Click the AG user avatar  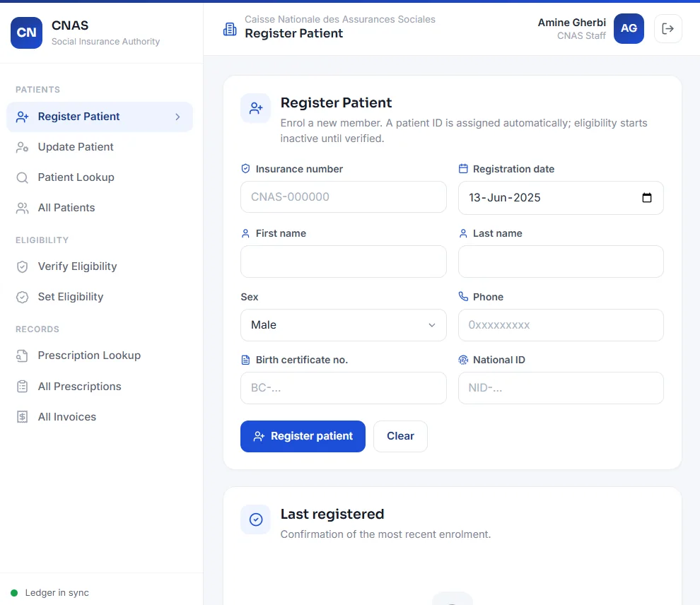[x=629, y=28]
